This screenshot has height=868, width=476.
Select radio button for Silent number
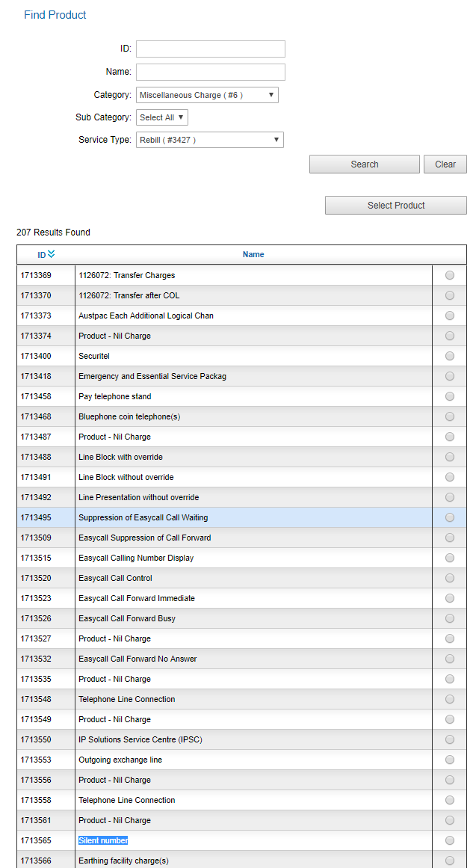[x=450, y=840]
